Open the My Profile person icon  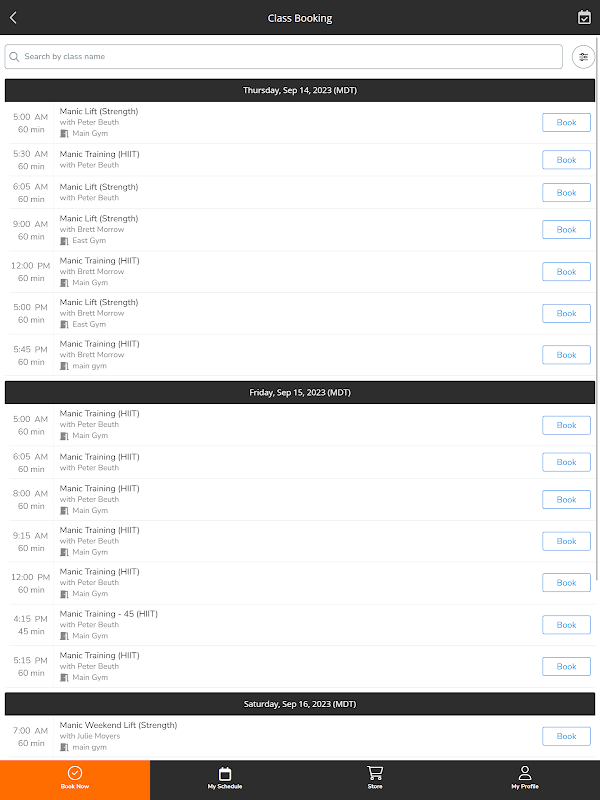coord(524,773)
